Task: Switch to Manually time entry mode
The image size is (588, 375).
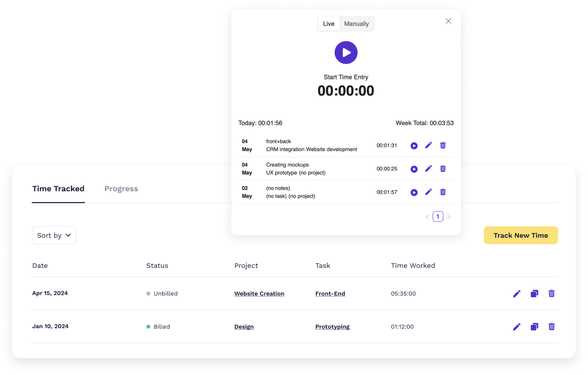Action: (x=356, y=23)
